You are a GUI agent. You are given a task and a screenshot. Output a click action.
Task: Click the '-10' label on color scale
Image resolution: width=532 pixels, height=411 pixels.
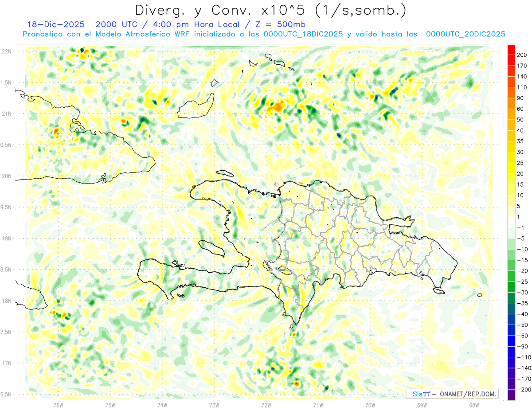522,249
